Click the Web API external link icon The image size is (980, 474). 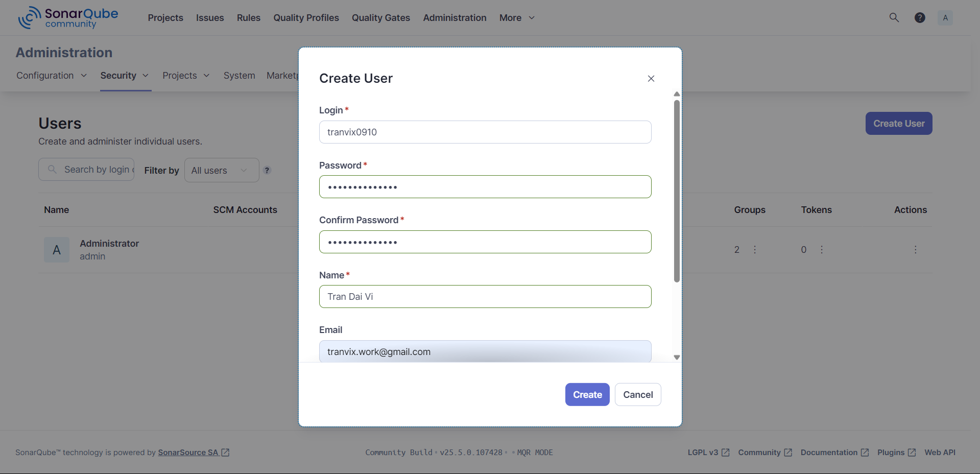(940, 452)
